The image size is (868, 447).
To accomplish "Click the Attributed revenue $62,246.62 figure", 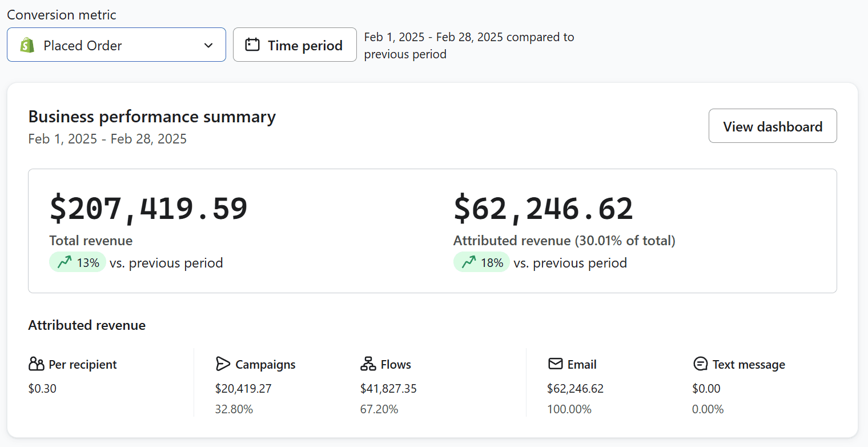I will [543, 207].
